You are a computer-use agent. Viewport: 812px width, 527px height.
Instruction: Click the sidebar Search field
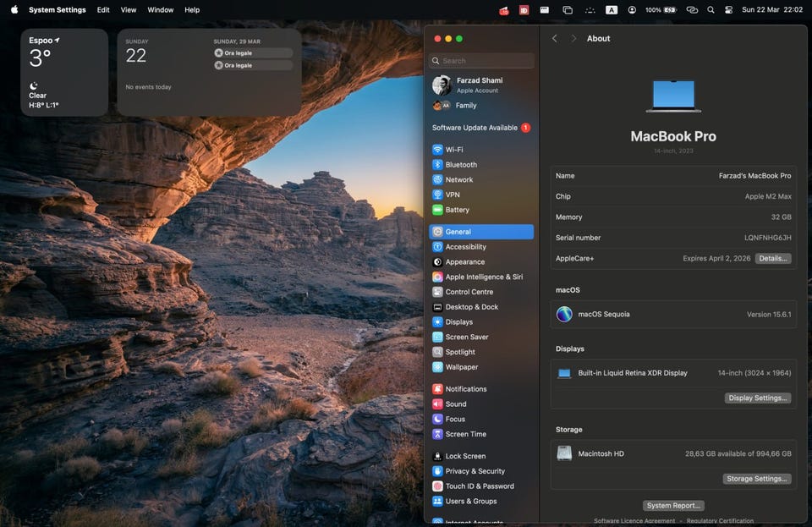pyautogui.click(x=482, y=61)
